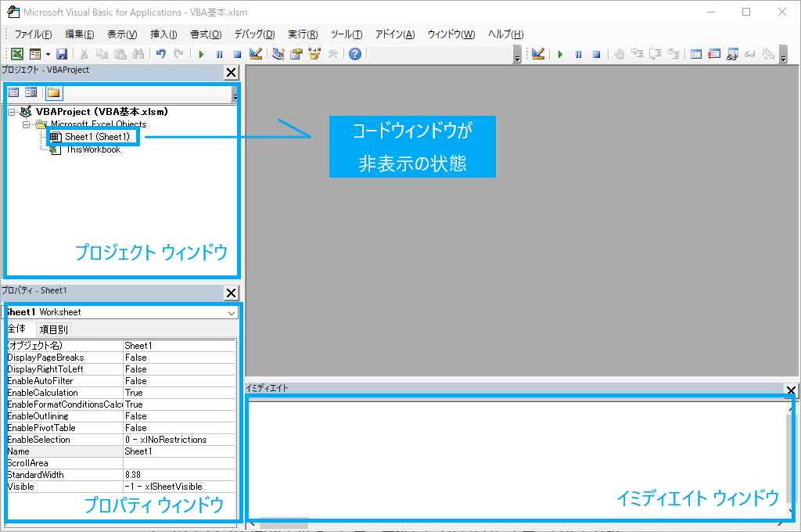Click the Step Over icon

[656, 54]
